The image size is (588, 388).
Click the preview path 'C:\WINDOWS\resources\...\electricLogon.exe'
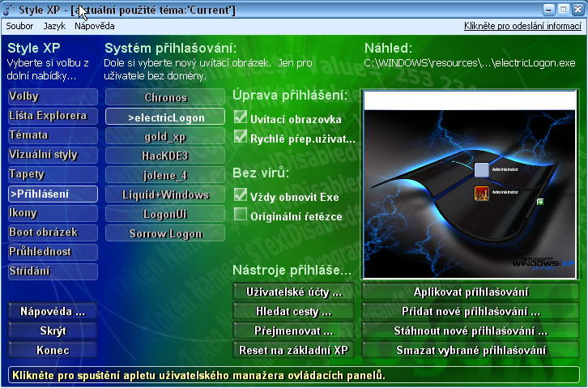[x=470, y=63]
